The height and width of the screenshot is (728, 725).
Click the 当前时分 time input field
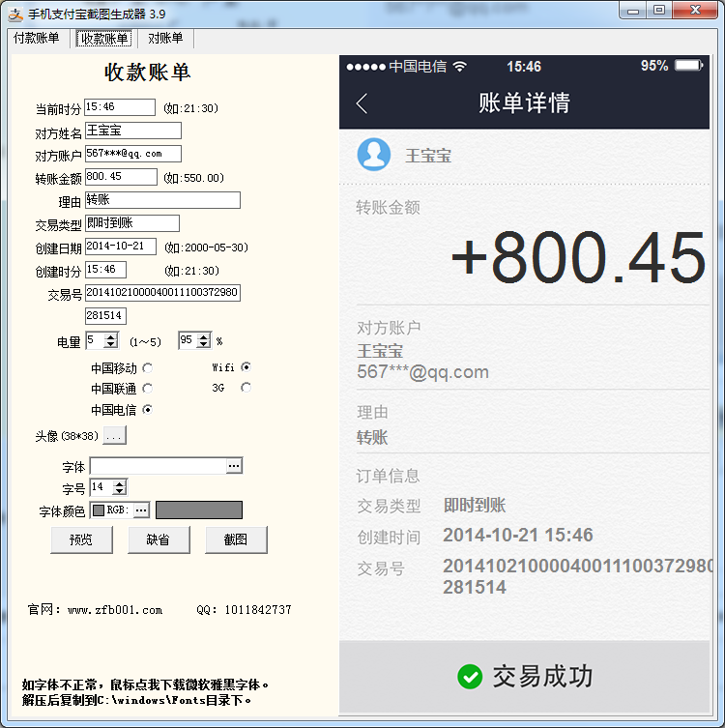tap(120, 107)
